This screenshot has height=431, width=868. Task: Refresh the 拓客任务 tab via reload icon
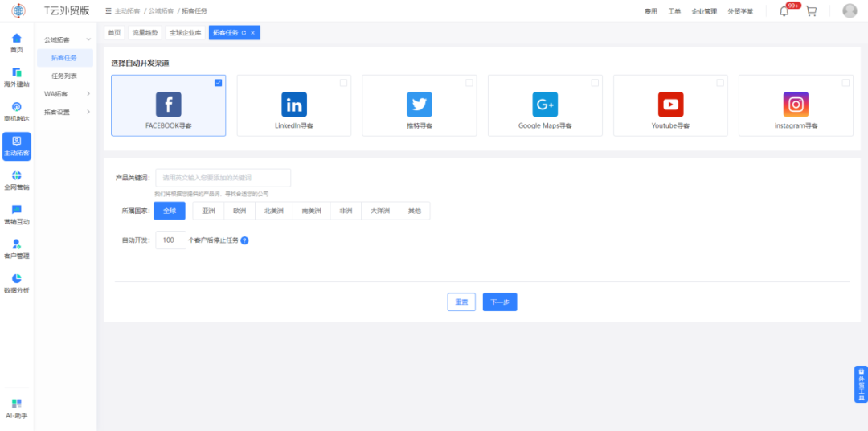point(244,33)
